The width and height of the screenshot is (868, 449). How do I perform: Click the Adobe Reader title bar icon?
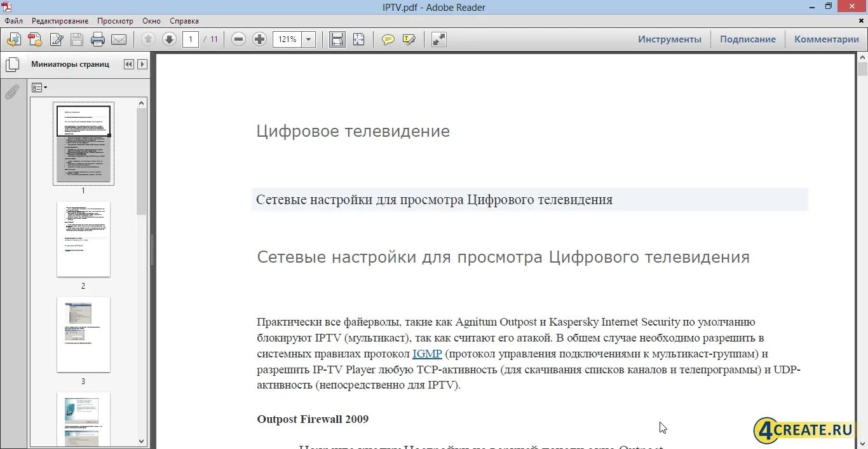7,6
